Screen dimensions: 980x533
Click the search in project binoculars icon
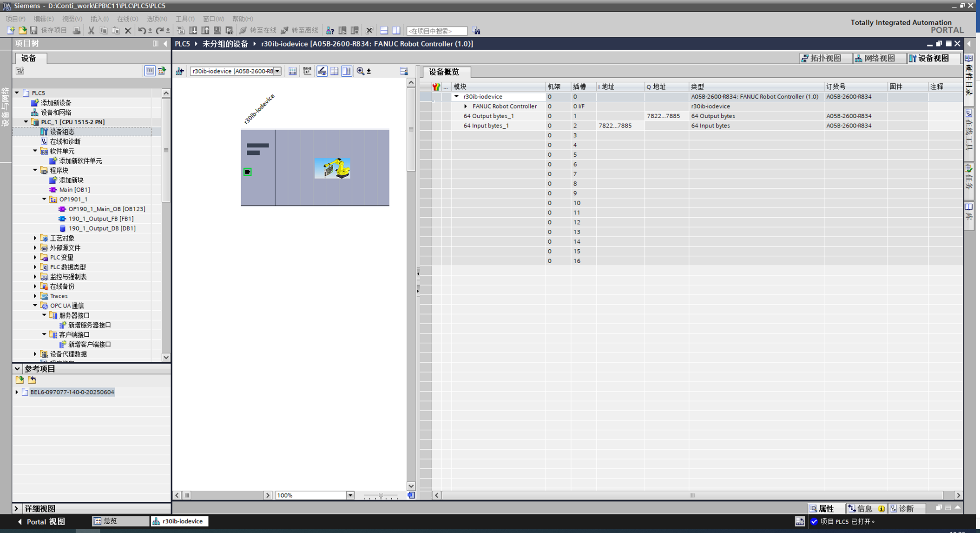pyautogui.click(x=476, y=31)
